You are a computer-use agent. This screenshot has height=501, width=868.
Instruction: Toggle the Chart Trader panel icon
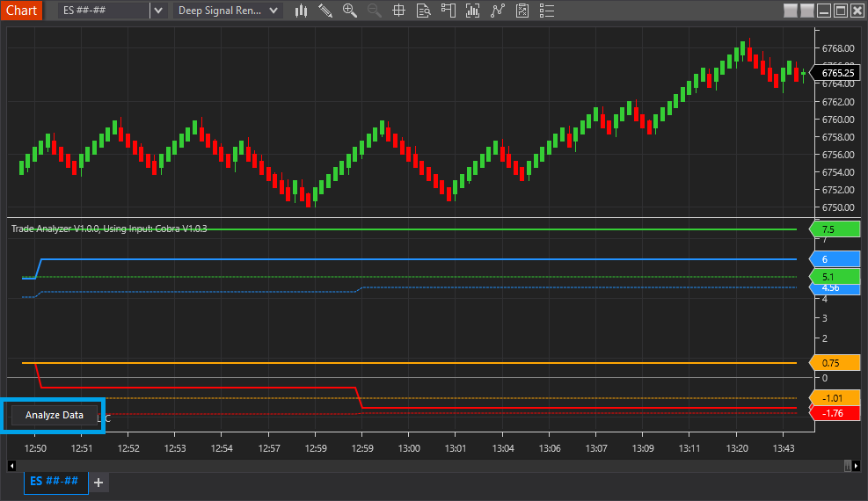pos(449,11)
